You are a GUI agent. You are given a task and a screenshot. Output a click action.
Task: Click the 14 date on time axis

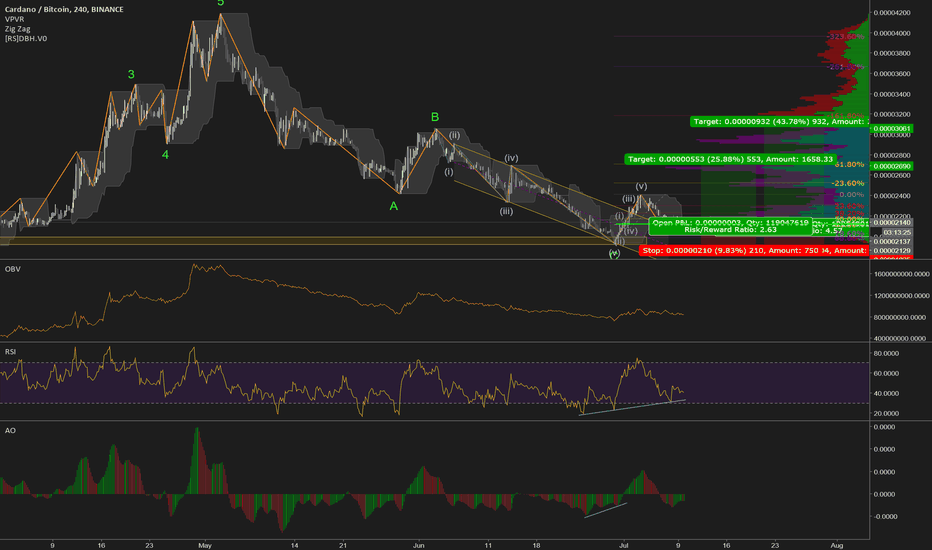click(x=294, y=545)
